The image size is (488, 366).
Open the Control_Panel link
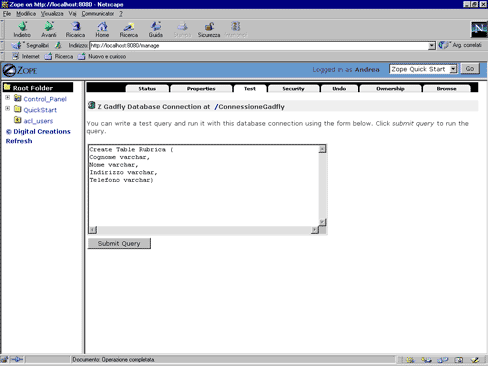coord(45,99)
